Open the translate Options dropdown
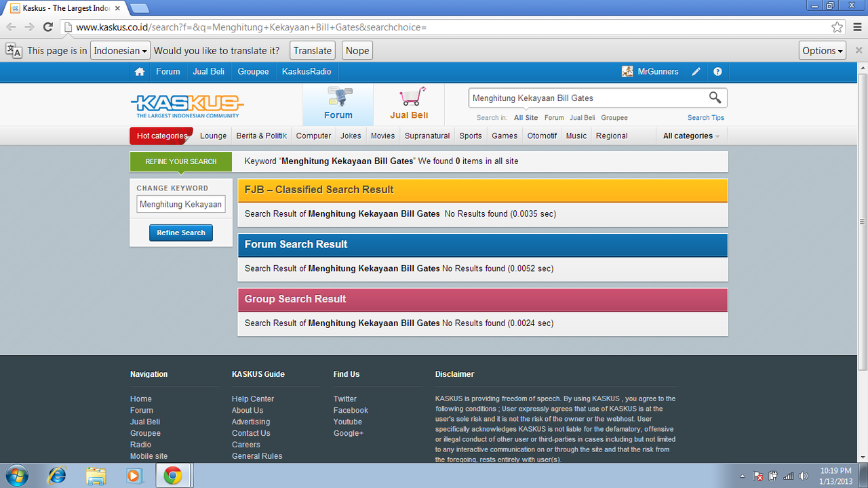Screen dimensions: 868x488 point(823,51)
